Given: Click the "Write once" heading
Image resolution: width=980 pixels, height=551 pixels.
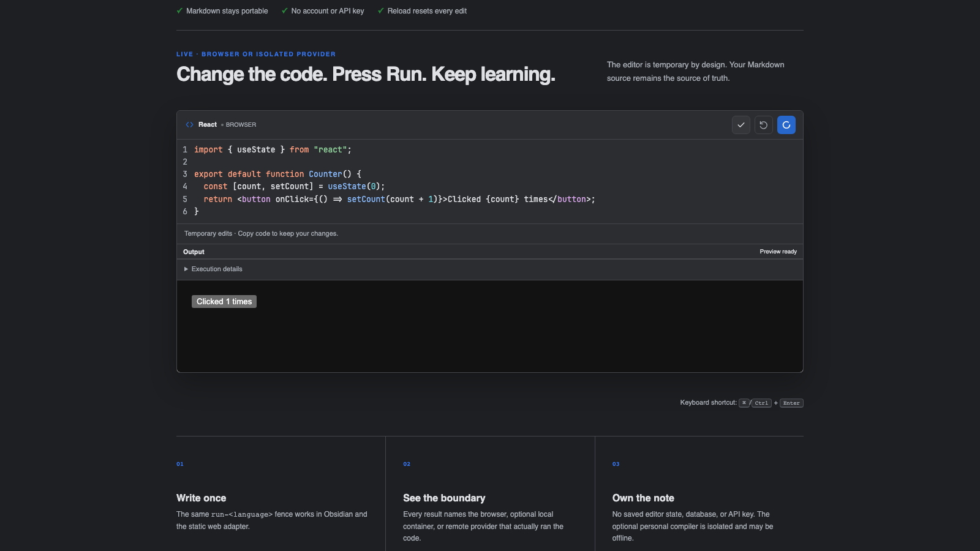Looking at the screenshot, I should pos(202,498).
